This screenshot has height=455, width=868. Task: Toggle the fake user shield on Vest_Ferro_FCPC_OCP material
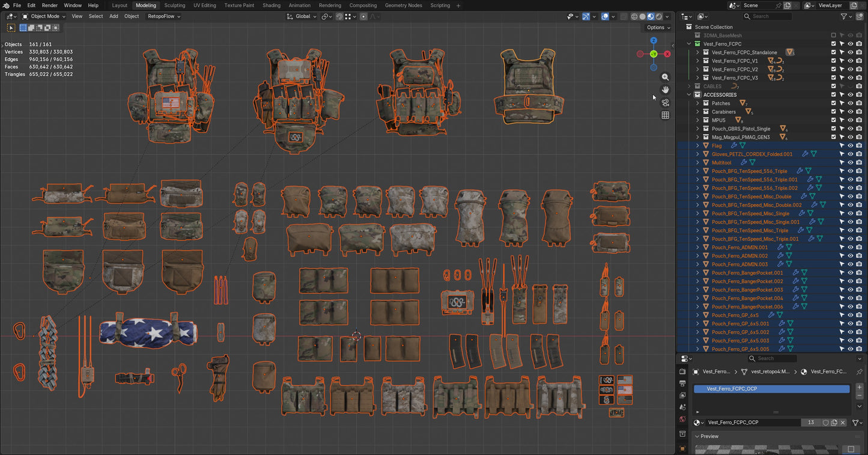[826, 423]
